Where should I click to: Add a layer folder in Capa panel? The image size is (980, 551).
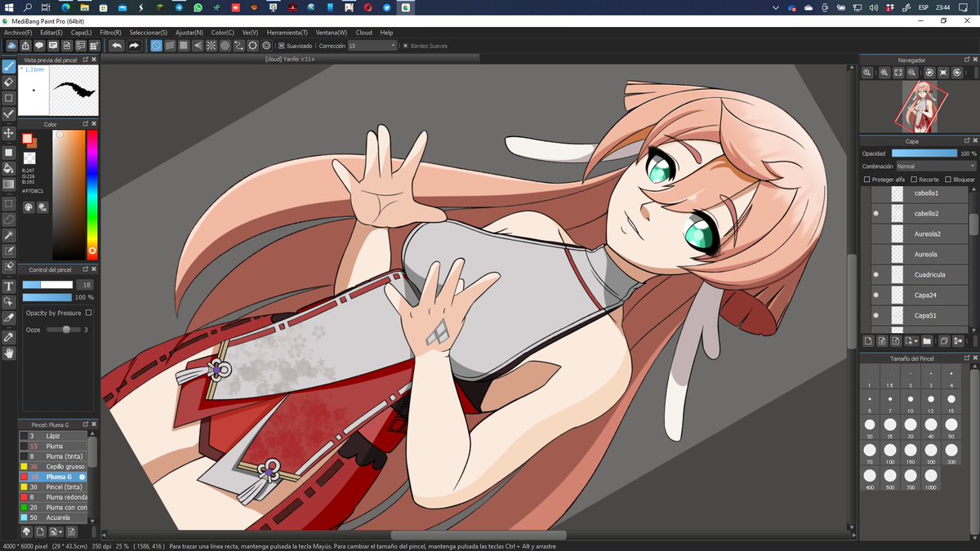(x=926, y=340)
